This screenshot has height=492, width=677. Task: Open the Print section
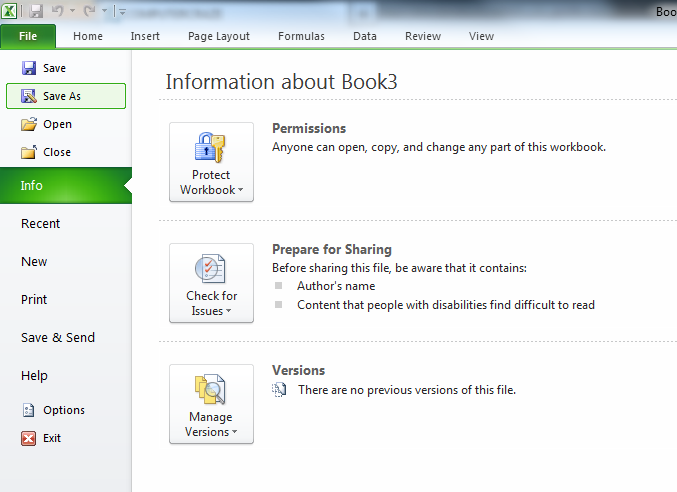pos(34,300)
